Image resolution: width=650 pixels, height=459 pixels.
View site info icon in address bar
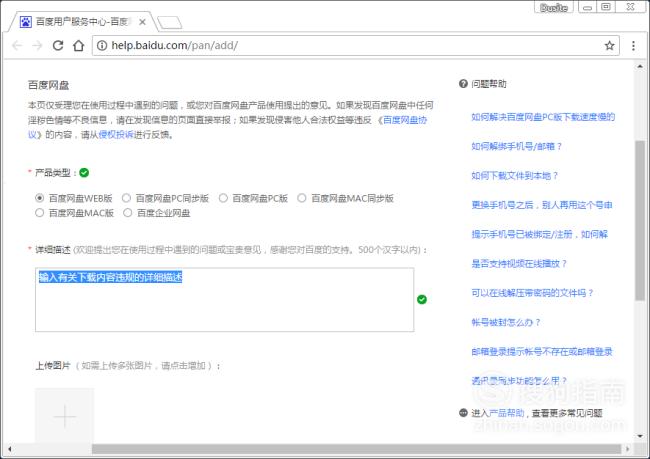[x=102, y=45]
